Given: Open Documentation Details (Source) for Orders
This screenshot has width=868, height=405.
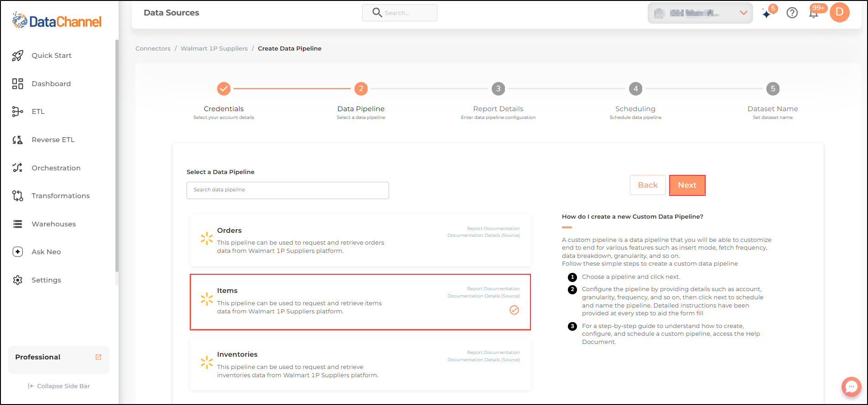Looking at the screenshot, I should tap(483, 236).
